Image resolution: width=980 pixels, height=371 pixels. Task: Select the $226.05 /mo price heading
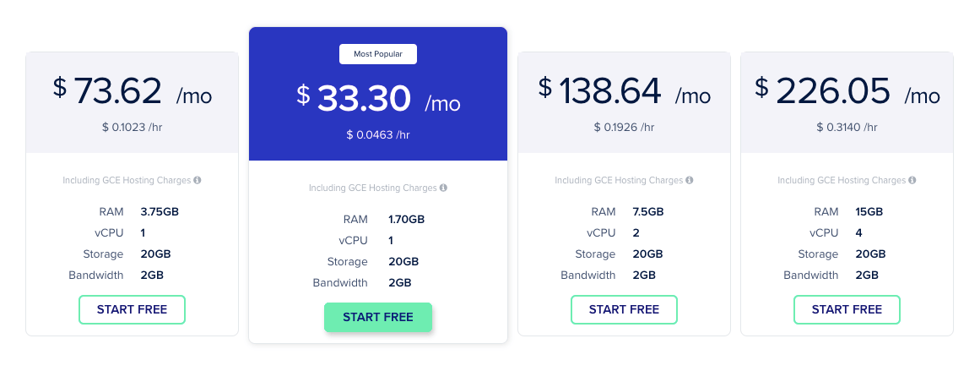[847, 91]
